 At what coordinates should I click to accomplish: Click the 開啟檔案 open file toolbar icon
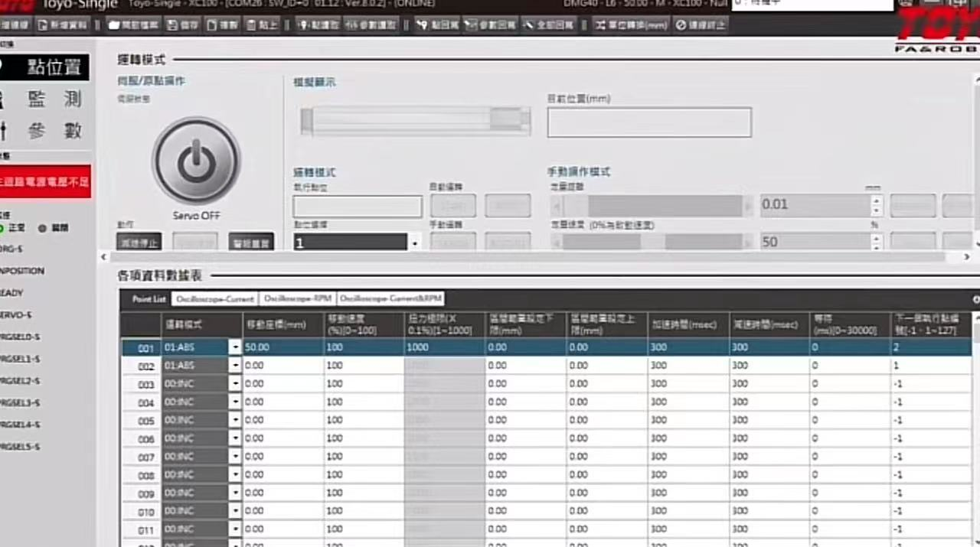click(134, 25)
